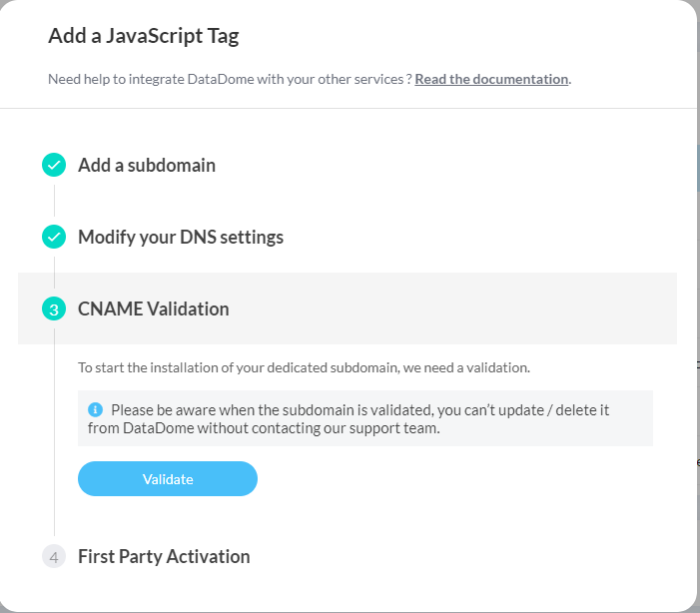Click the step 4 number badge

click(54, 556)
